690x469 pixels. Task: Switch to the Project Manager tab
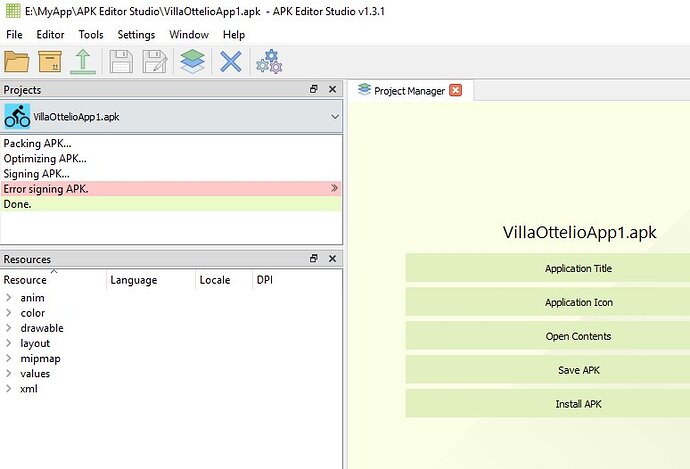[x=410, y=91]
